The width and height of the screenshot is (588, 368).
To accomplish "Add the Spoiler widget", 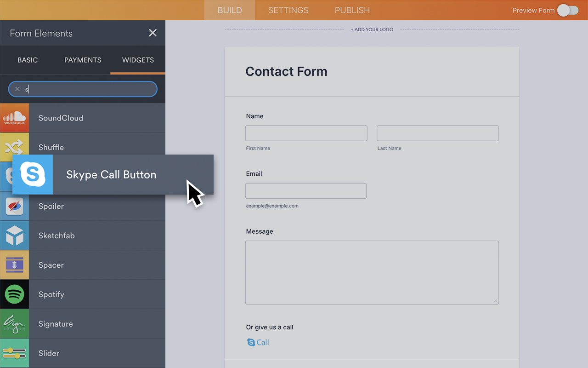I will [83, 206].
